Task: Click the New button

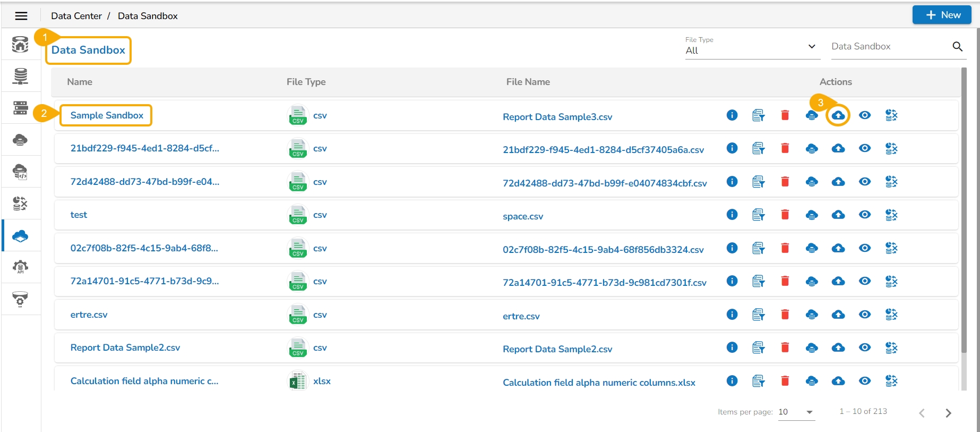Action: (942, 15)
